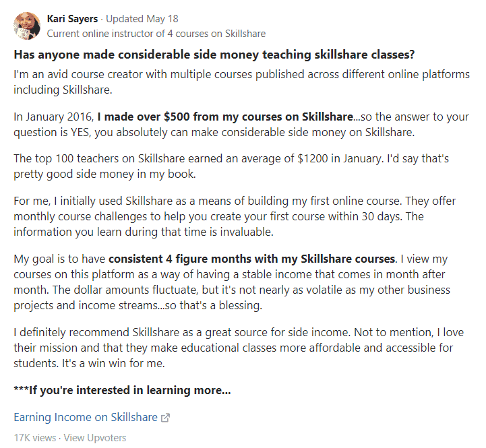Click the paragraph starting 'The top 100 teachers'
This screenshot has width=486, height=448.
coord(231,166)
